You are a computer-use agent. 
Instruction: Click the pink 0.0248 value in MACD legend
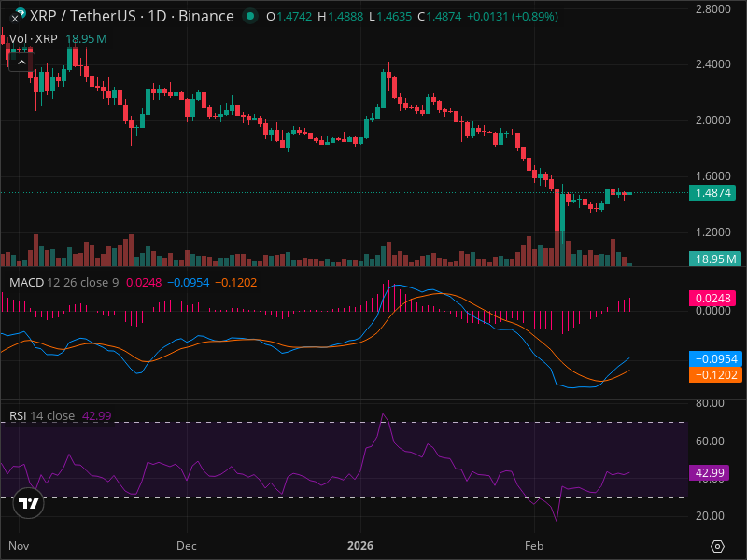pyautogui.click(x=144, y=283)
